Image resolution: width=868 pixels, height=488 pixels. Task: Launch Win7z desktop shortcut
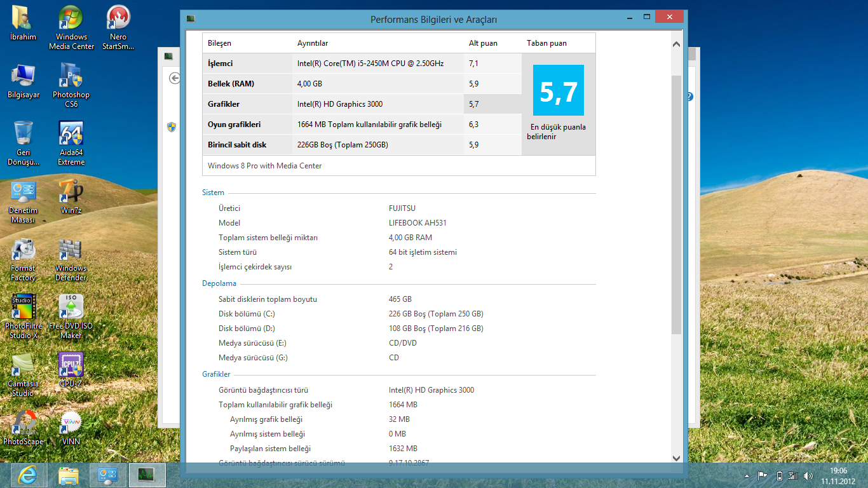pos(71,197)
